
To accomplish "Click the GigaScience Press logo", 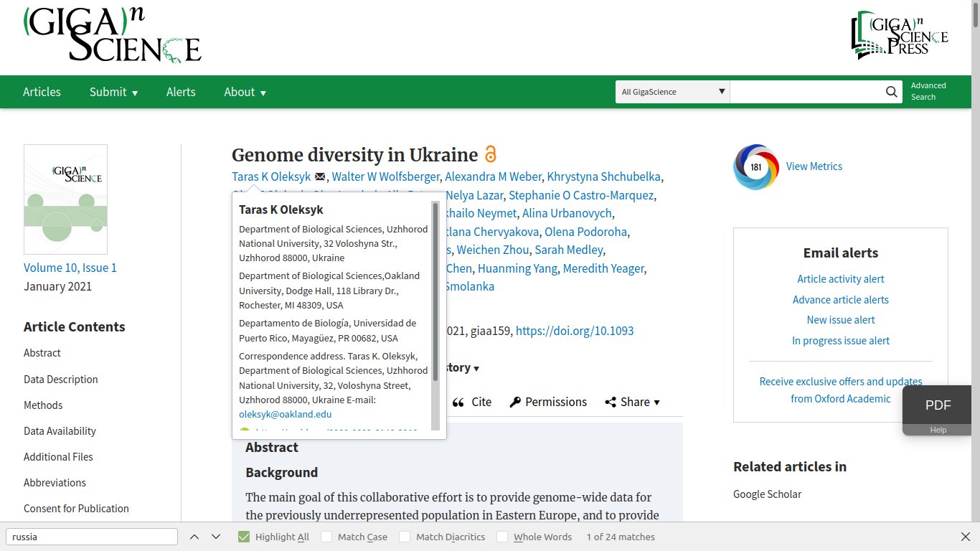I will pyautogui.click(x=900, y=34).
